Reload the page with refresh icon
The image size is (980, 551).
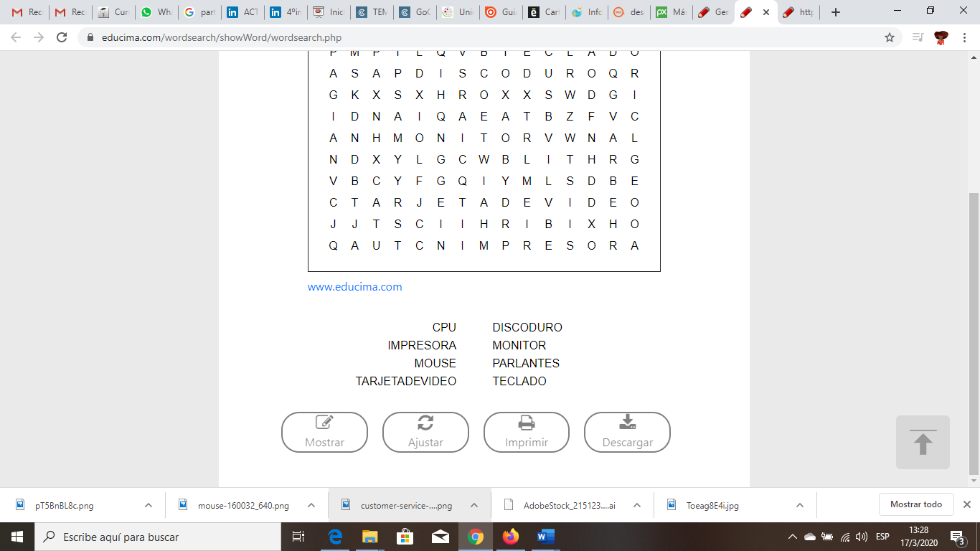pyautogui.click(x=62, y=37)
